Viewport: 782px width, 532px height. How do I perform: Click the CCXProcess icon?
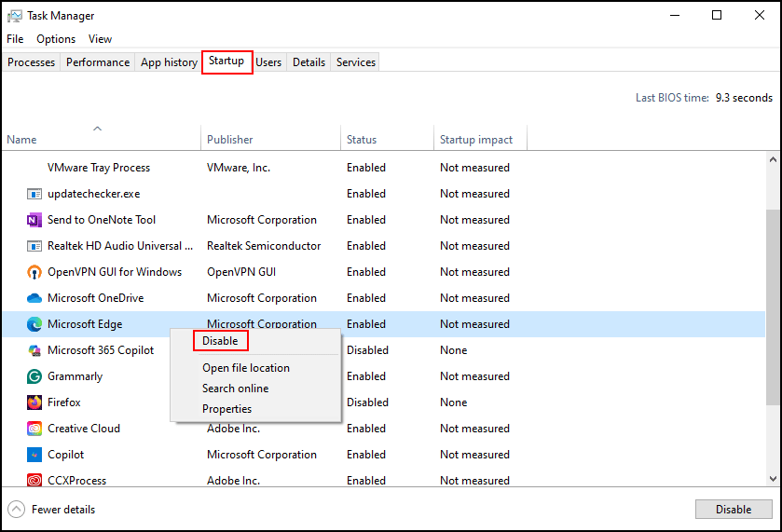point(34,481)
